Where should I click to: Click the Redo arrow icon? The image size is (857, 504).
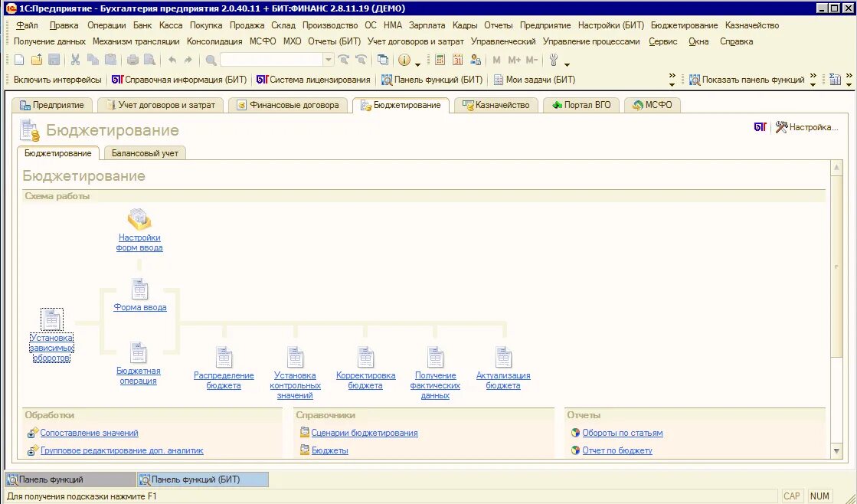pyautogui.click(x=188, y=61)
